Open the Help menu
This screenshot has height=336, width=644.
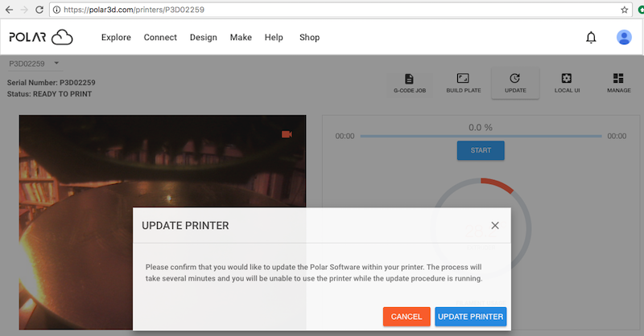point(274,37)
